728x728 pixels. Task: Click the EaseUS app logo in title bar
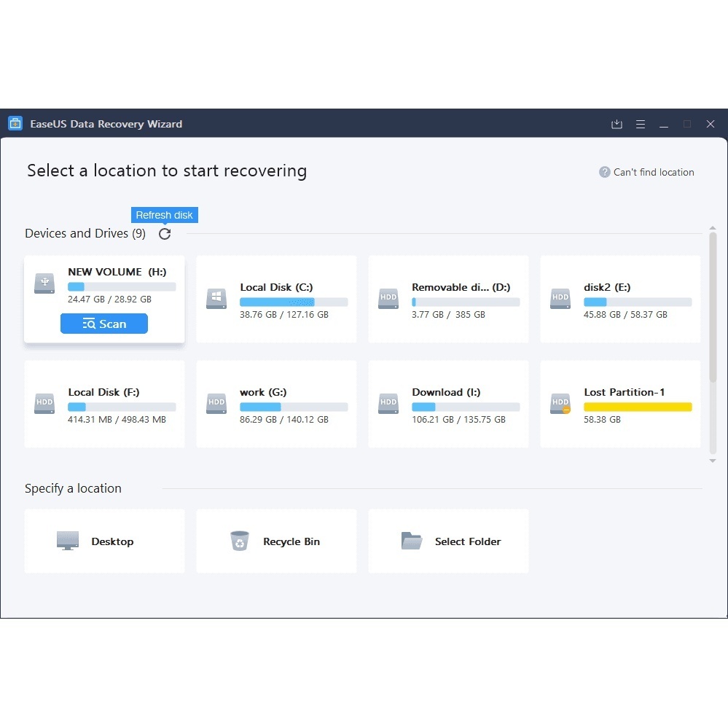coord(15,124)
